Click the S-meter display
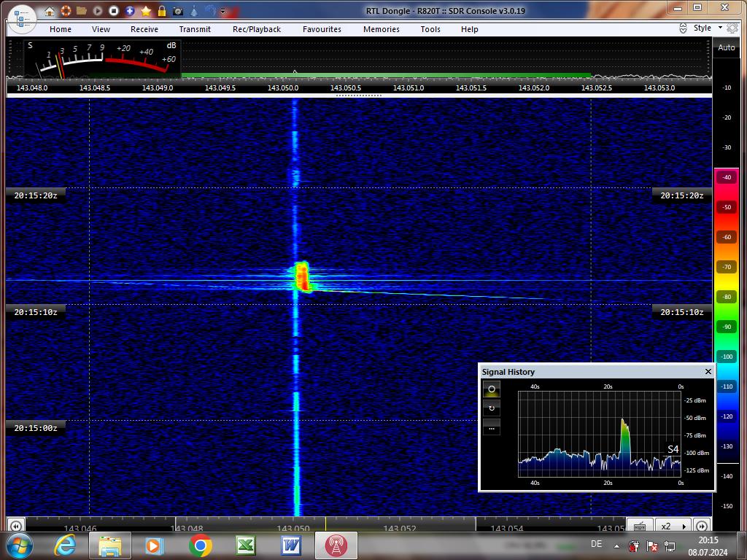This screenshot has width=747, height=560. coord(102,59)
